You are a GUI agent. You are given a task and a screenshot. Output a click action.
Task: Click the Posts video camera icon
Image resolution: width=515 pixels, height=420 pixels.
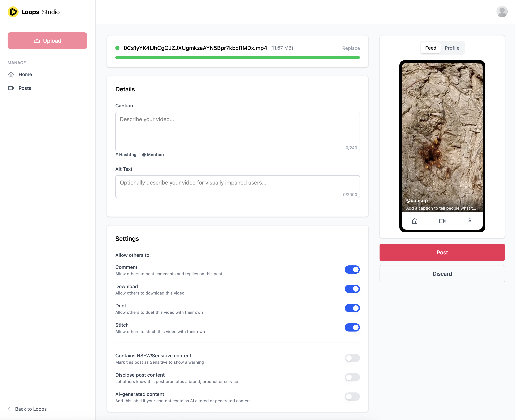[11, 88]
